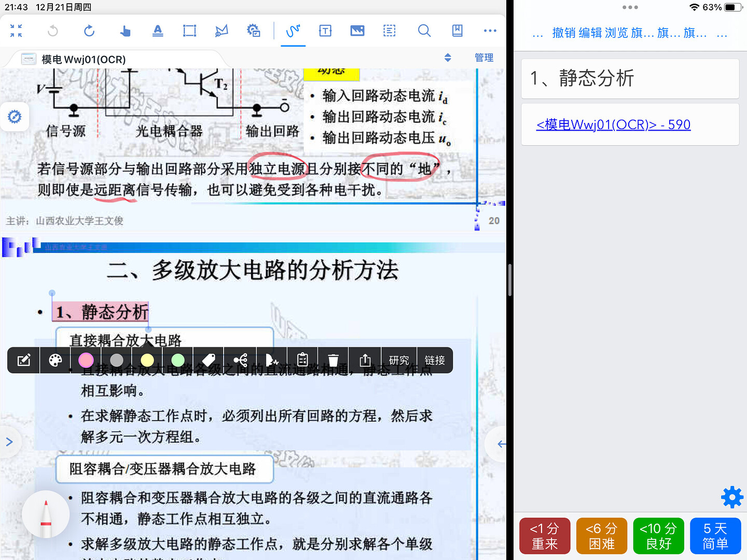This screenshot has height=560, width=747.
Task: Tap 编辑 in the card panel menu
Action: click(x=590, y=33)
